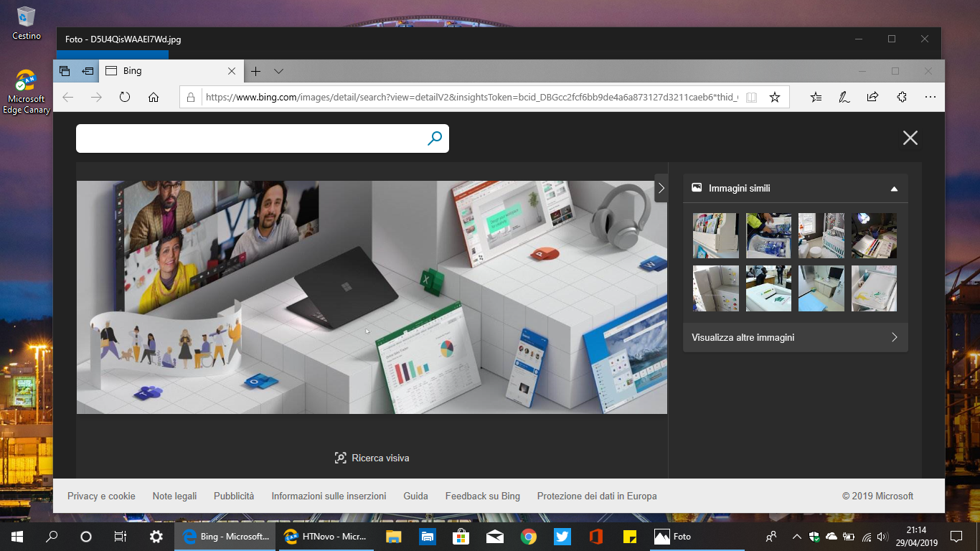The image size is (980, 551).
Task: Open Sticky Notes in the taskbar
Action: click(630, 536)
